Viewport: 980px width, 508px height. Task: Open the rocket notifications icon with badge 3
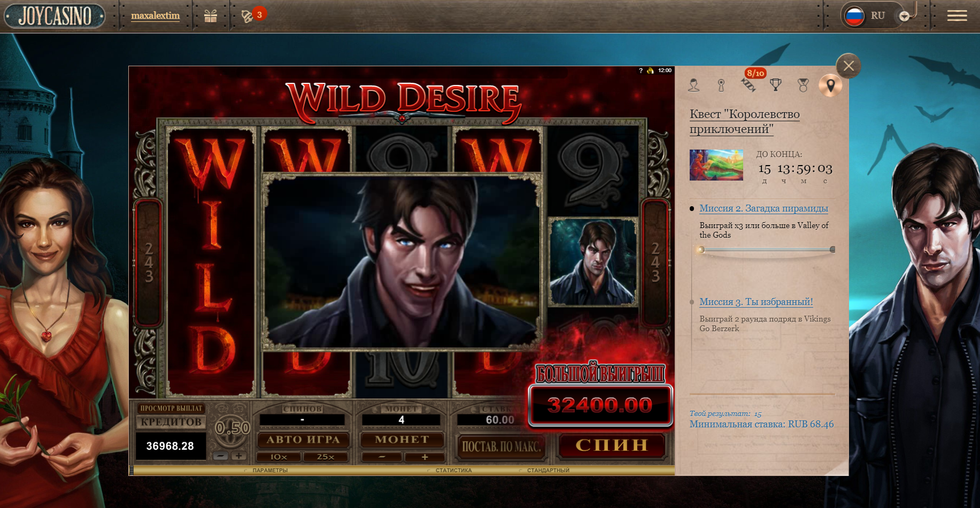tap(248, 16)
